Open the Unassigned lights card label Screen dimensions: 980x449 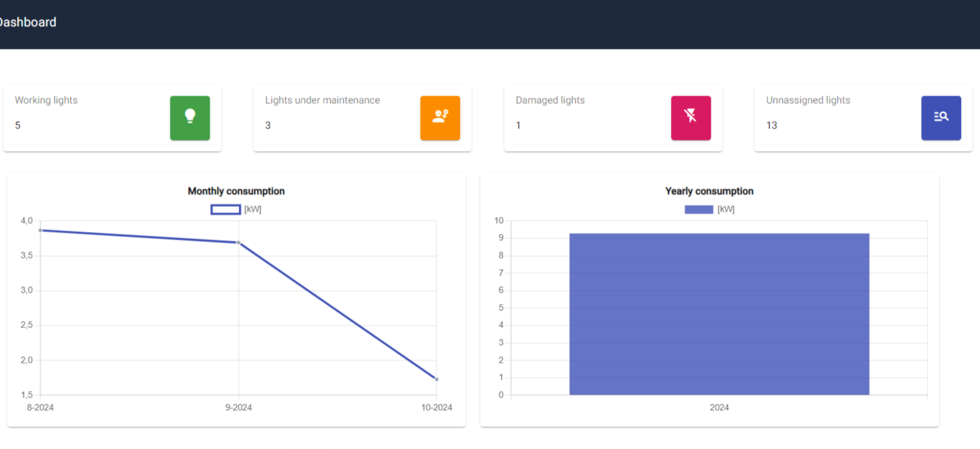808,100
